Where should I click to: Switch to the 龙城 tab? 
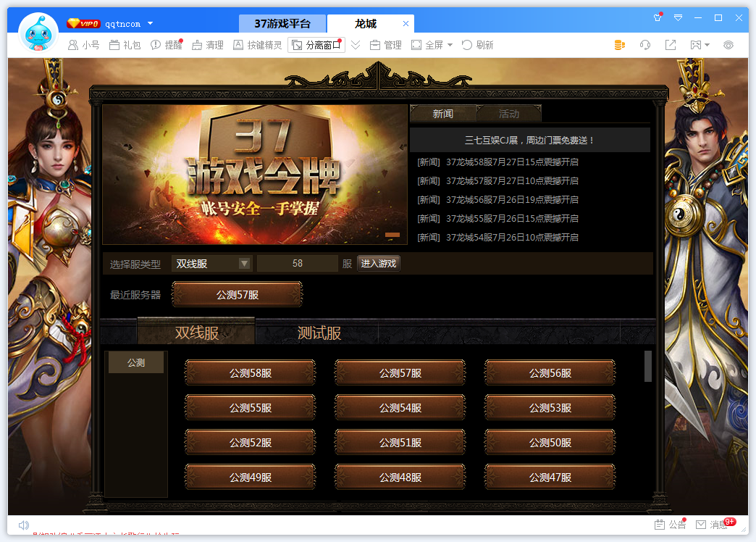coord(365,24)
